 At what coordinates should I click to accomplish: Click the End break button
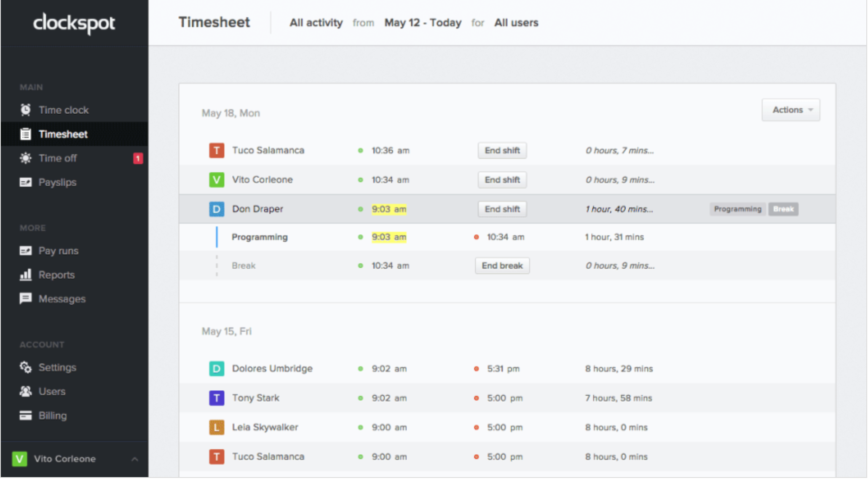tap(502, 266)
